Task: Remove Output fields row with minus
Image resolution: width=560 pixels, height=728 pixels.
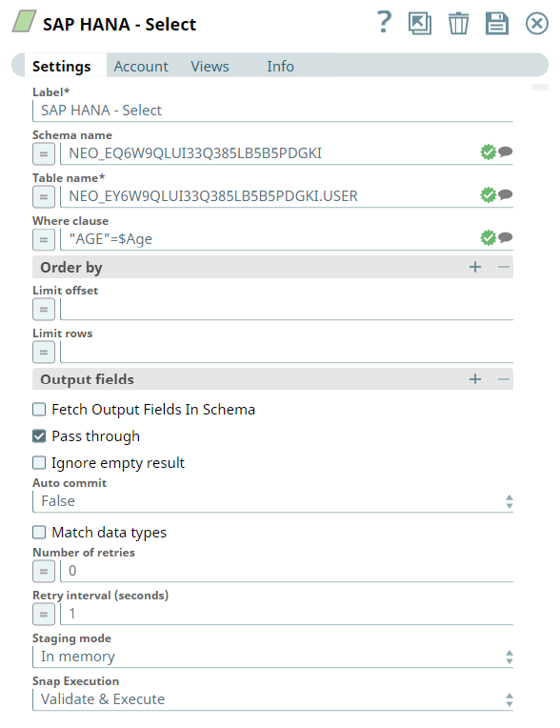Action: (x=504, y=379)
